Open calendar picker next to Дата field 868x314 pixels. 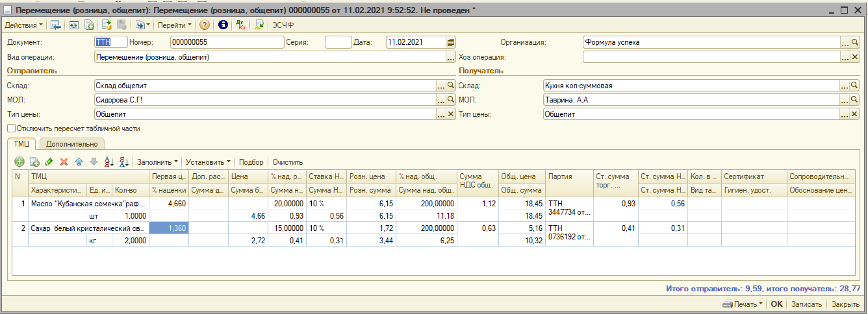(450, 42)
